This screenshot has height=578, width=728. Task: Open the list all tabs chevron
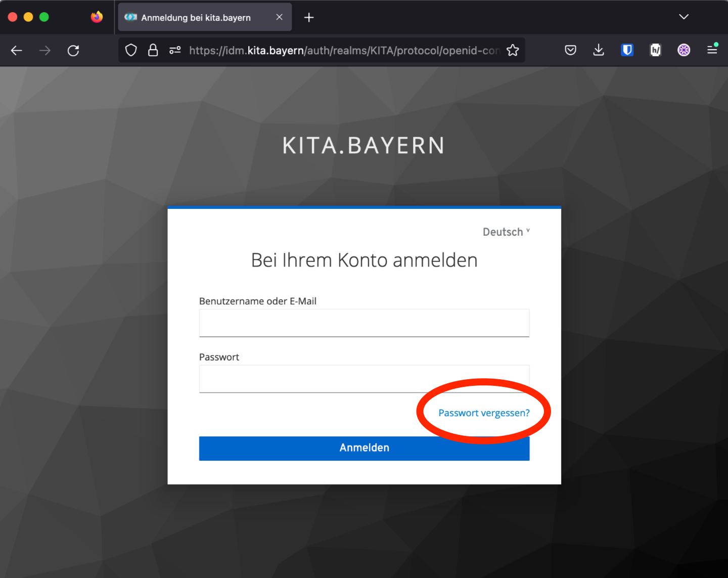pyautogui.click(x=684, y=17)
